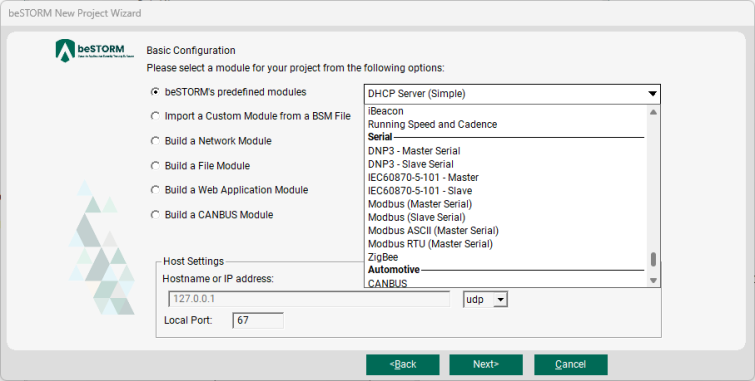Image resolution: width=755 pixels, height=381 pixels.
Task: Collapse the DHCP Server (Simple) dropdown arrow
Action: [x=652, y=94]
